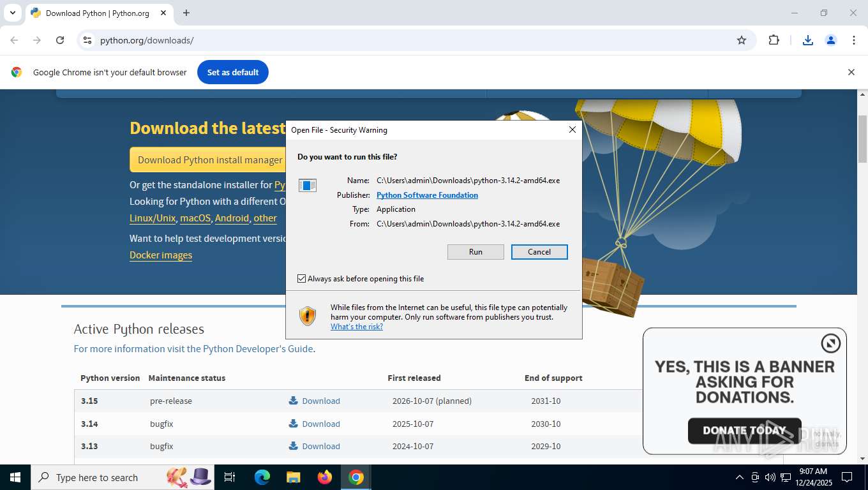Click the application file icon in dialog
868x490 pixels.
[x=308, y=186]
